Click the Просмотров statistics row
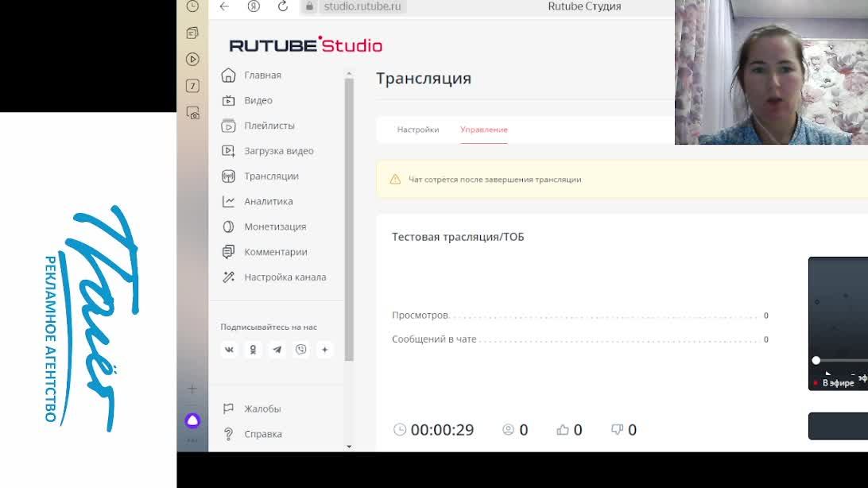Screen dimensions: 868x488 point(580,316)
